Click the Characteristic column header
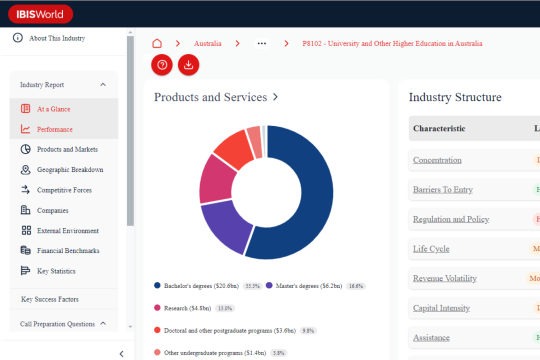 tap(439, 128)
